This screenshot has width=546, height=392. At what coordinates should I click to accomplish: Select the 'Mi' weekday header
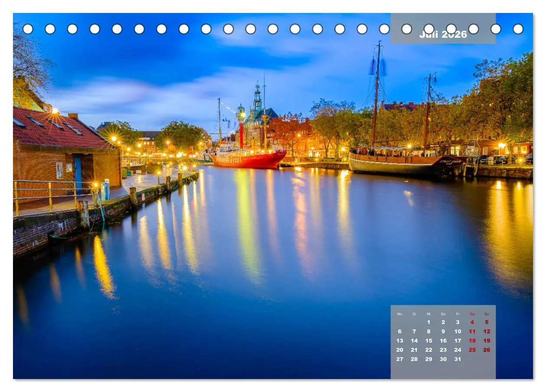(429, 314)
